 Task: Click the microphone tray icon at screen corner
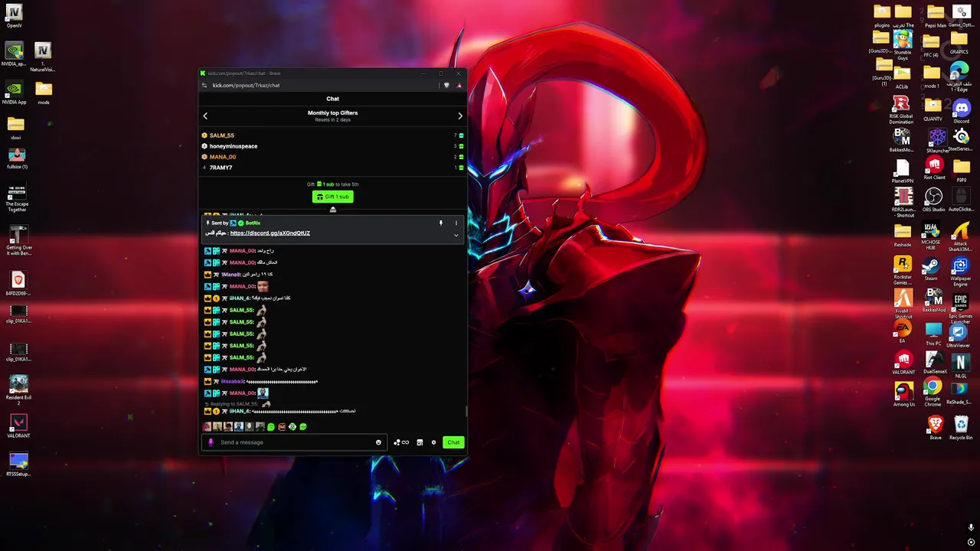tap(971, 527)
